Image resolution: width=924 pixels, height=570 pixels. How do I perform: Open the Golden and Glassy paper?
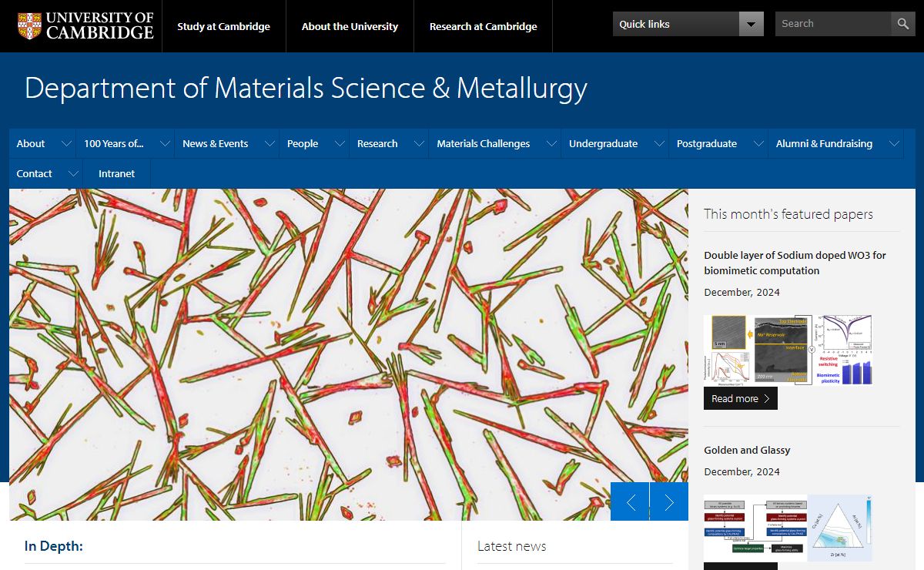coord(747,450)
